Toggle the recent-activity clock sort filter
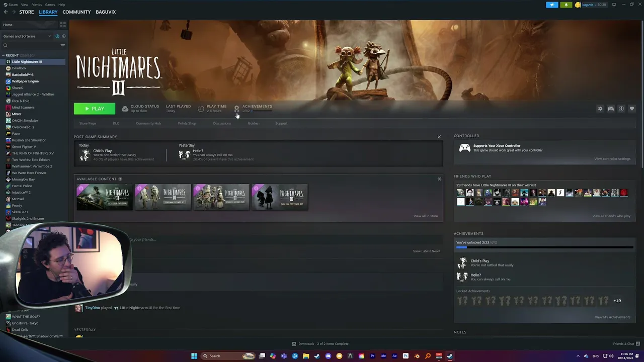Screen dimensions: 644x362 click(x=57, y=36)
